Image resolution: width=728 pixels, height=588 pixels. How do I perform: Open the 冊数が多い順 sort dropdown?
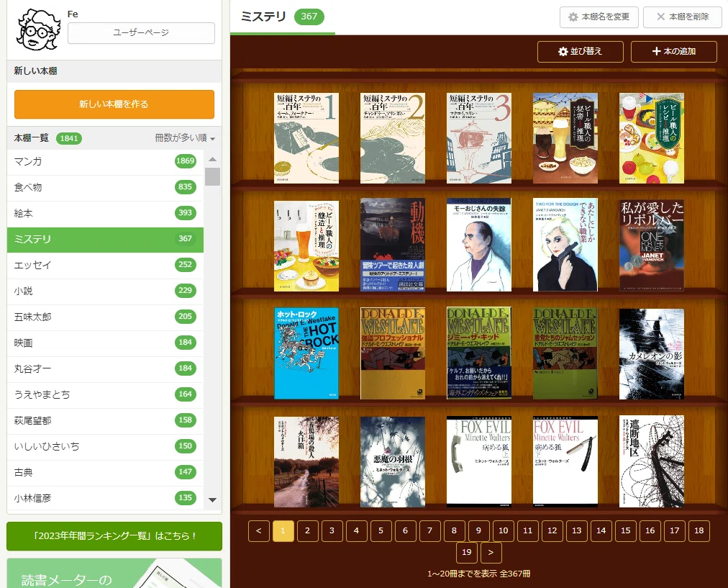coord(184,138)
